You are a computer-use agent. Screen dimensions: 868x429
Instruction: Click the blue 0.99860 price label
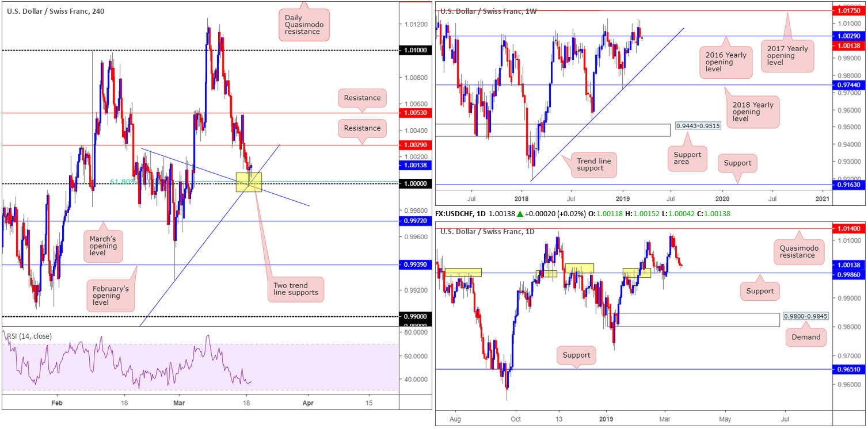[x=848, y=275]
